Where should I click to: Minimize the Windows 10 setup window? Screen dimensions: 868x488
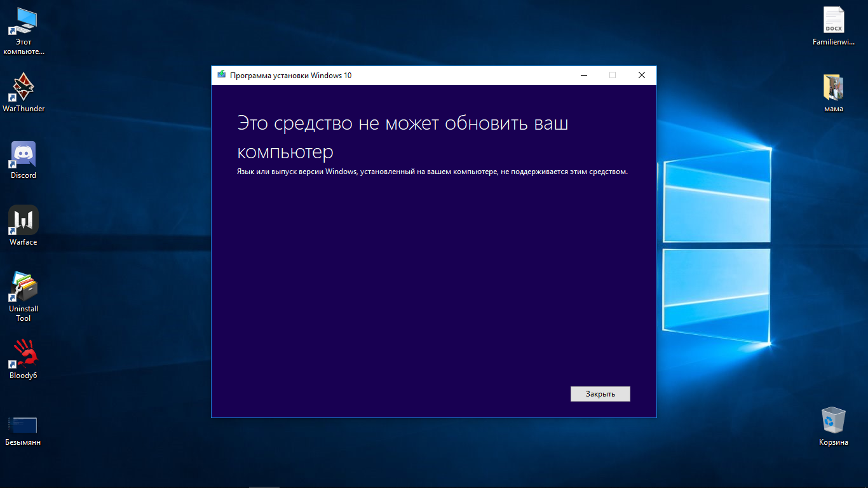[x=583, y=75]
